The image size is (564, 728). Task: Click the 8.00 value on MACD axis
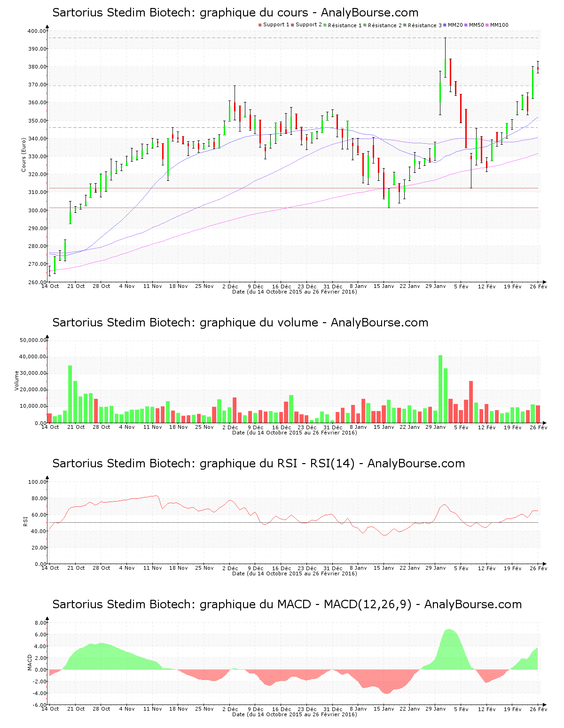[40, 623]
